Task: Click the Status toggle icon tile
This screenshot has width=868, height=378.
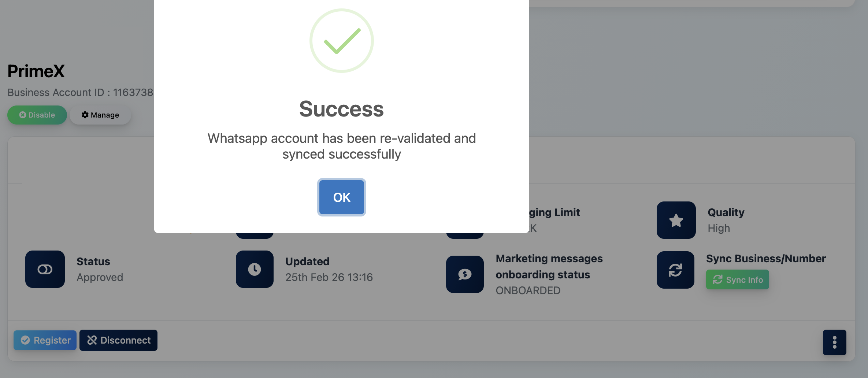Action: 45,269
